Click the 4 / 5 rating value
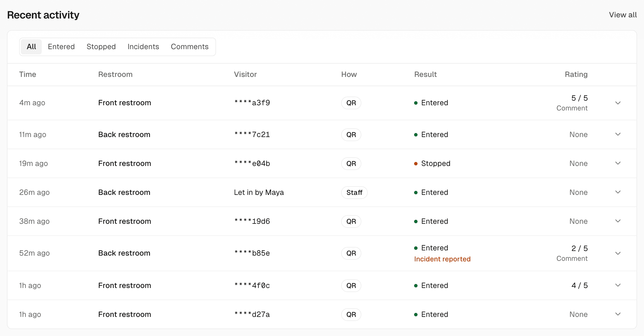This screenshot has height=336, width=644. pyautogui.click(x=579, y=285)
